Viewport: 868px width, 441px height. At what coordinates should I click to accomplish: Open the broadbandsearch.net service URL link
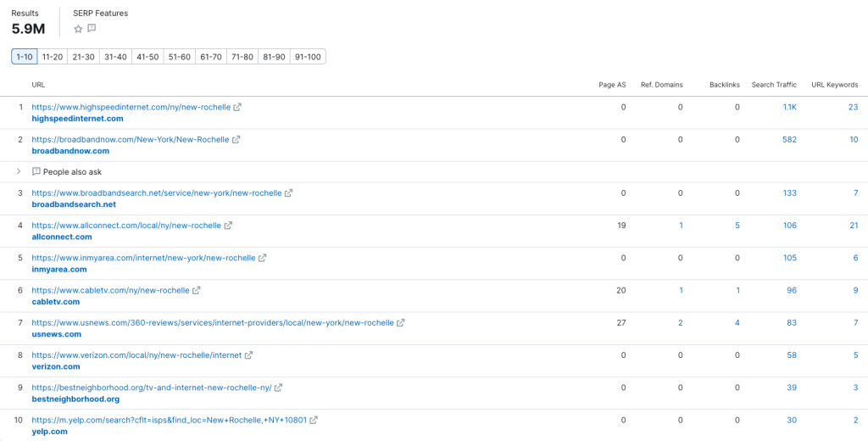click(157, 193)
